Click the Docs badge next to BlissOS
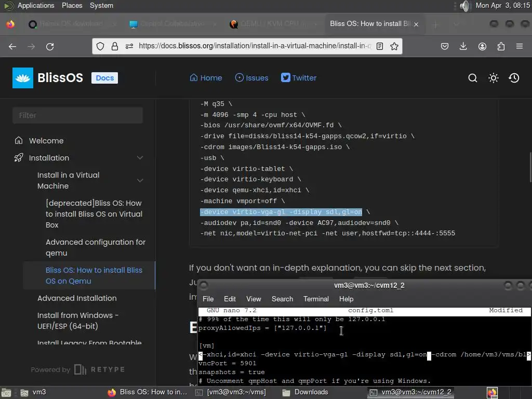The image size is (532, 399). [x=104, y=78]
